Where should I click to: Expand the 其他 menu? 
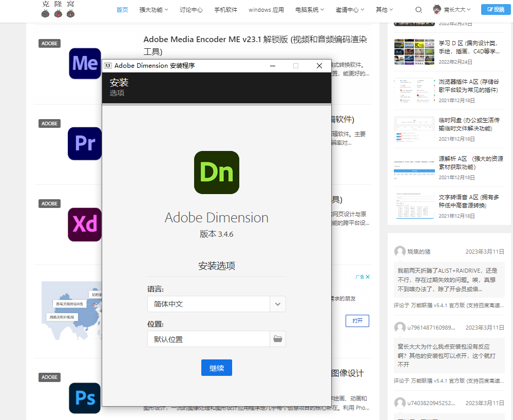385,10
